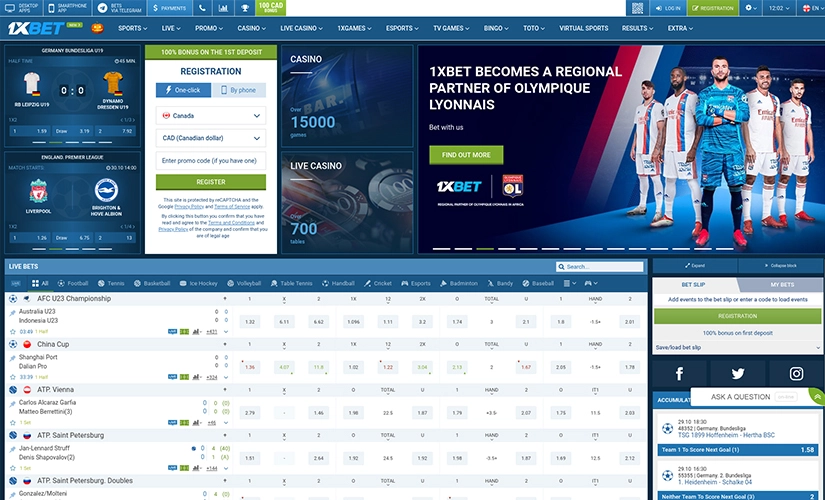This screenshot has height=500, width=825.
Task: Open the Virtual Sports menu item
Action: pos(583,28)
